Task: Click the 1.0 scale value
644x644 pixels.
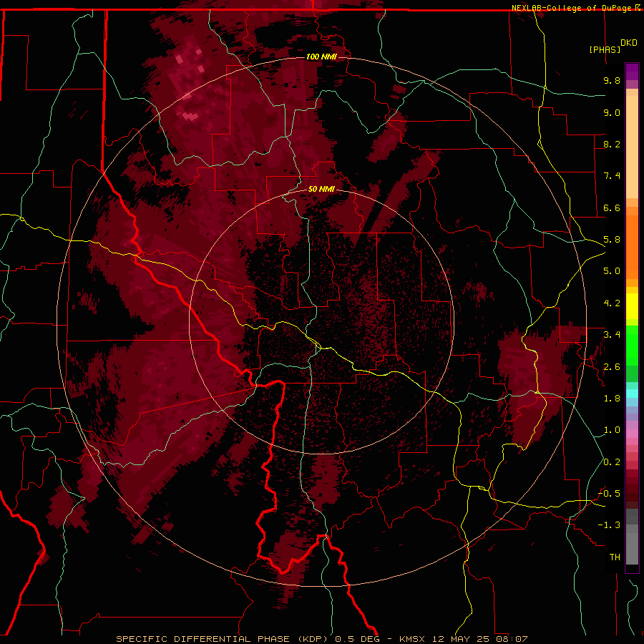Action: click(612, 430)
